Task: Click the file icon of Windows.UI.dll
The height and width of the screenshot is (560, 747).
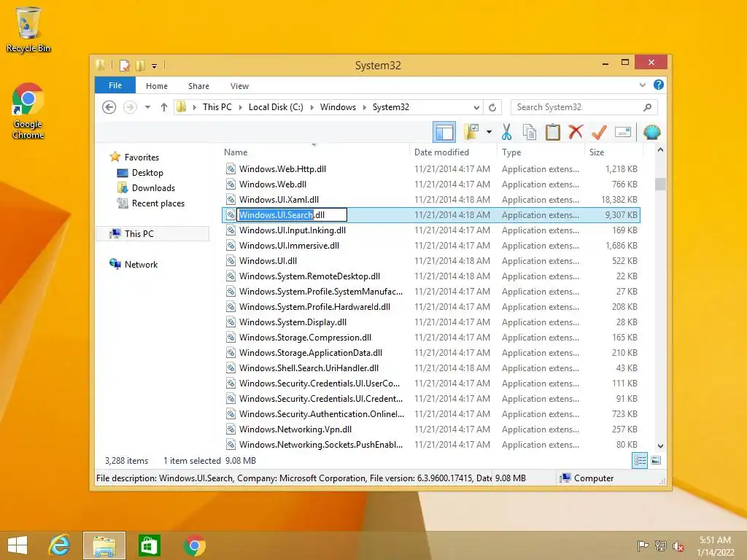Action: (x=231, y=260)
